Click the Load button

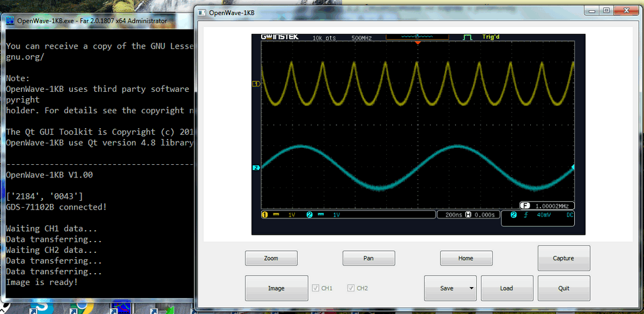tap(506, 288)
